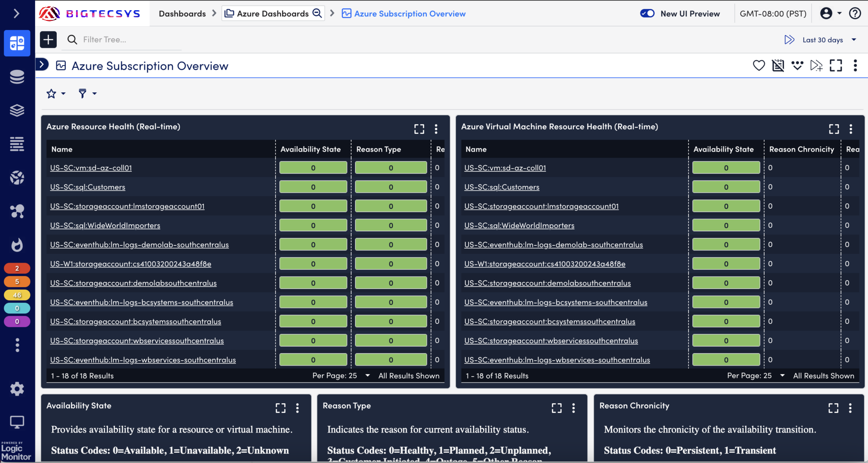This screenshot has width=868, height=463.
Task: Open the three-dot menu of Reason Type widget
Action: click(x=573, y=408)
